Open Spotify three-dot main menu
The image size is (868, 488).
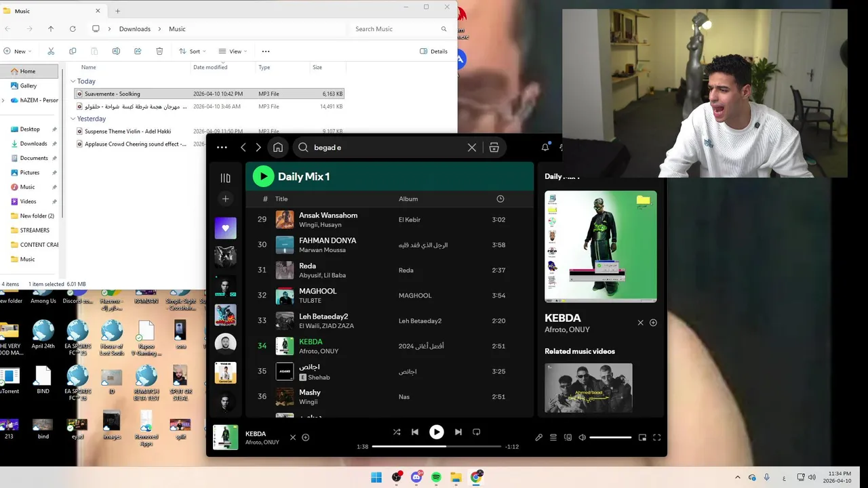222,147
